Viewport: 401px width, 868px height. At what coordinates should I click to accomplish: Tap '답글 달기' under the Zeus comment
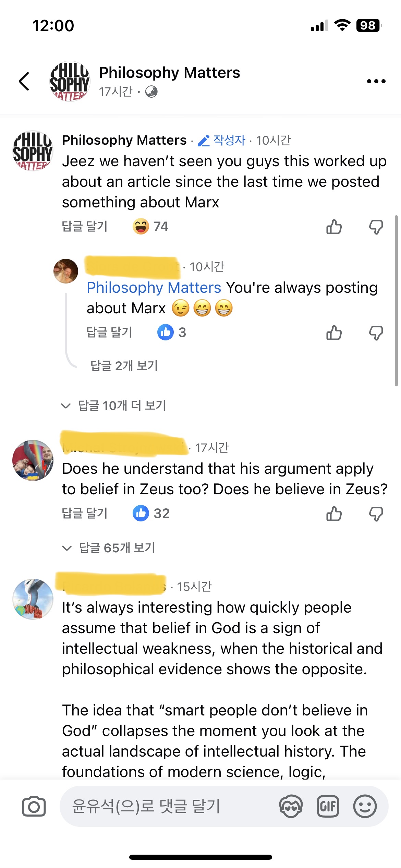[85, 513]
